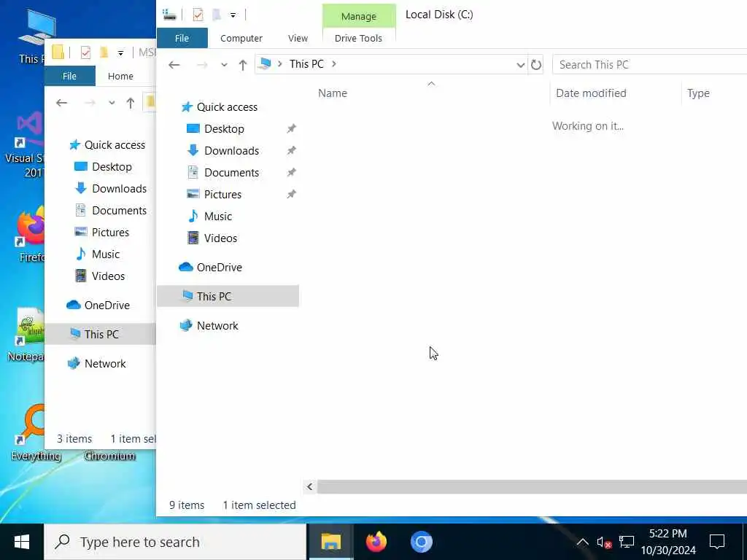747x560 pixels.
Task: Click drive icon in Local Disk title bar
Action: pyautogui.click(x=169, y=15)
